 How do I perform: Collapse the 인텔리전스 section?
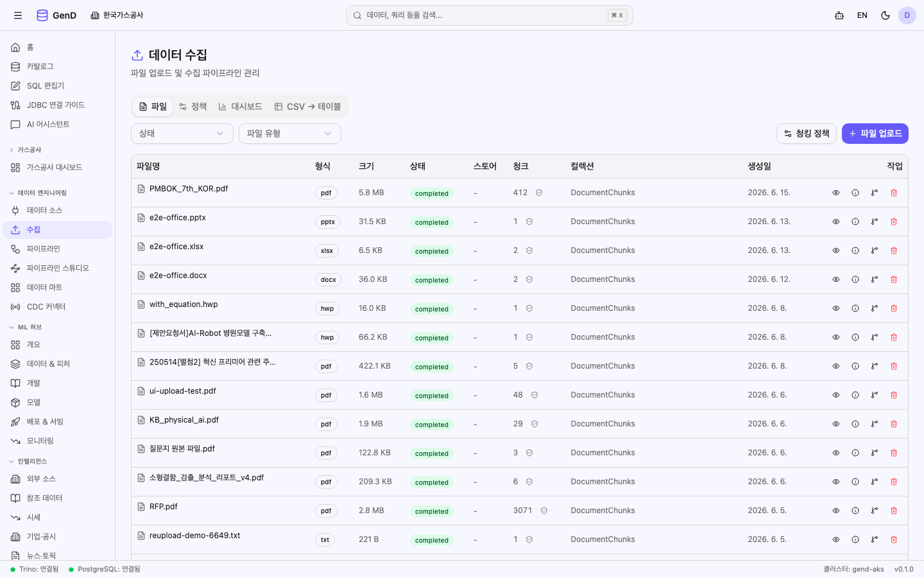(28, 461)
